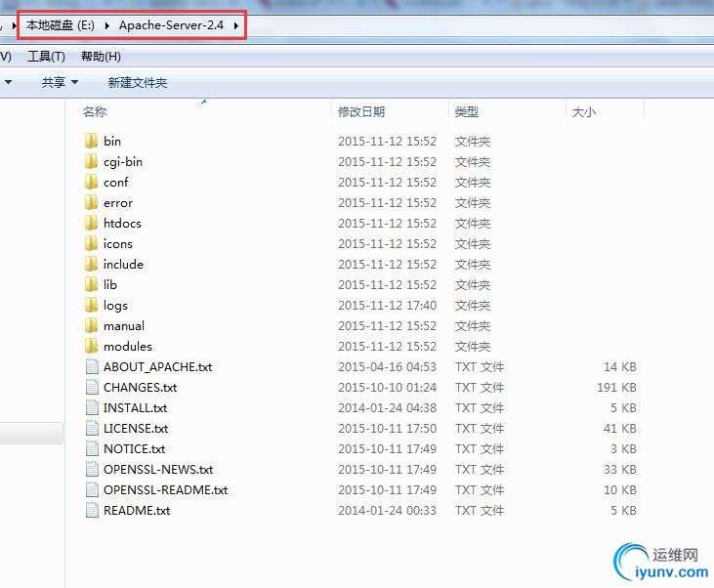This screenshot has width=714, height=588.
Task: Click the file name README.txt
Action: (x=137, y=511)
